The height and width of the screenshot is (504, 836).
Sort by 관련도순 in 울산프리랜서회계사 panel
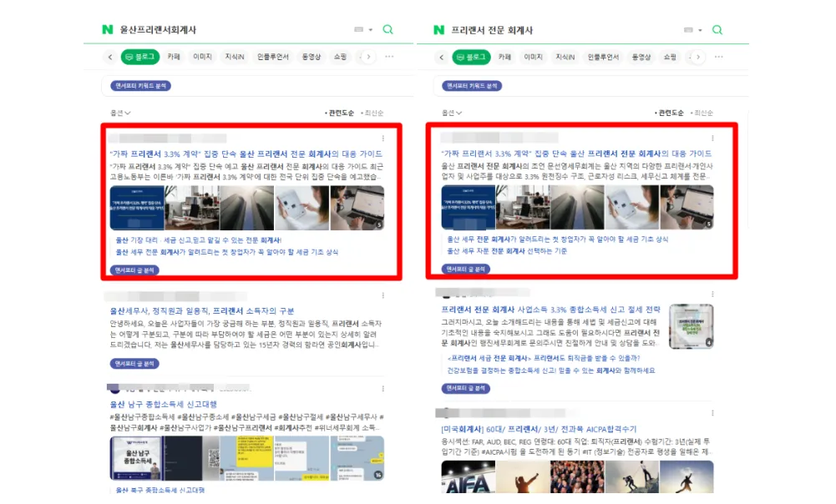pyautogui.click(x=340, y=113)
